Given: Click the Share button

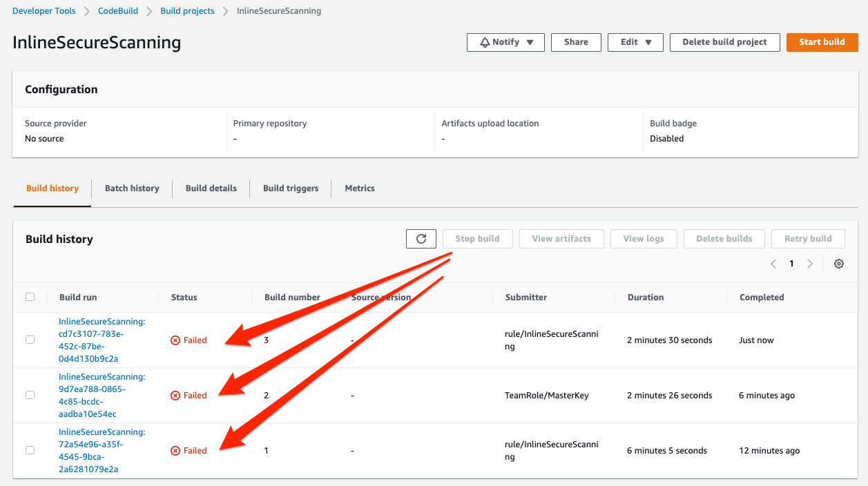Looking at the screenshot, I should (576, 42).
